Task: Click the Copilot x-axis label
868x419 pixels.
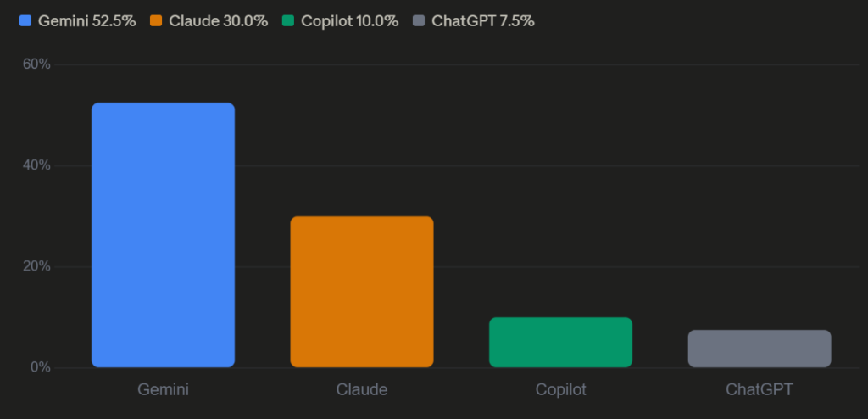Action: click(x=560, y=390)
